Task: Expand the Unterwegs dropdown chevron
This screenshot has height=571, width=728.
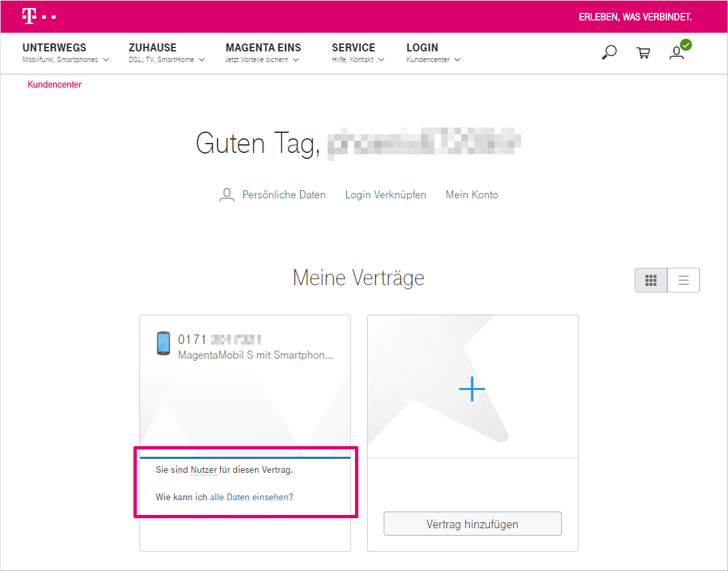Action: pyautogui.click(x=106, y=59)
